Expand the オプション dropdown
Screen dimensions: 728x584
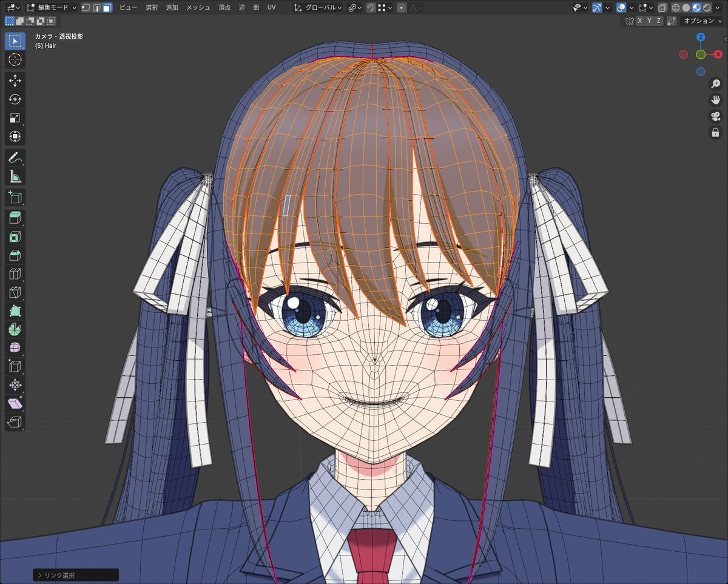click(x=702, y=21)
